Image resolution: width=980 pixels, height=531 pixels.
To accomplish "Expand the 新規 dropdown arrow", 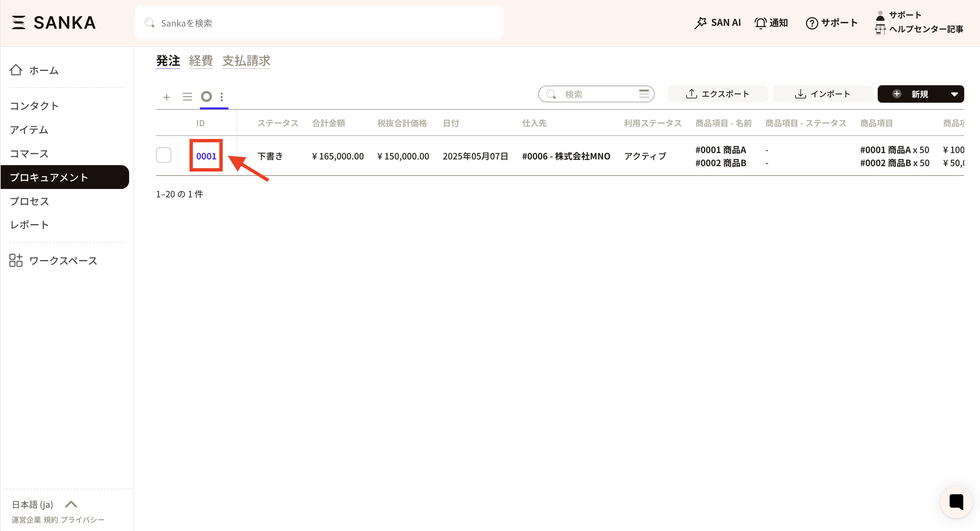I will [954, 94].
